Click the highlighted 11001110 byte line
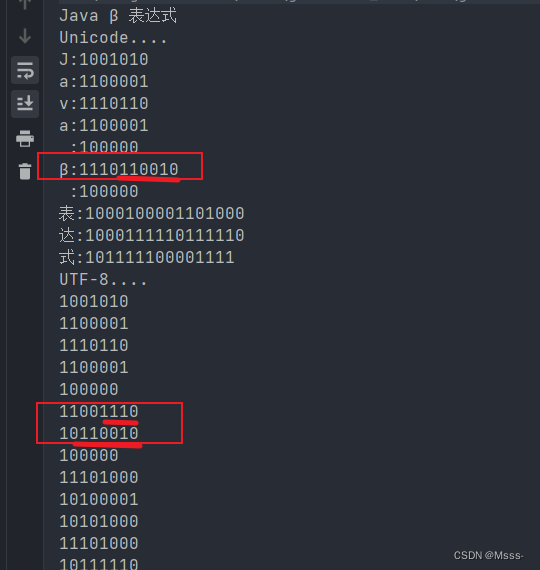Screen dimensions: 540x570 (99, 412)
